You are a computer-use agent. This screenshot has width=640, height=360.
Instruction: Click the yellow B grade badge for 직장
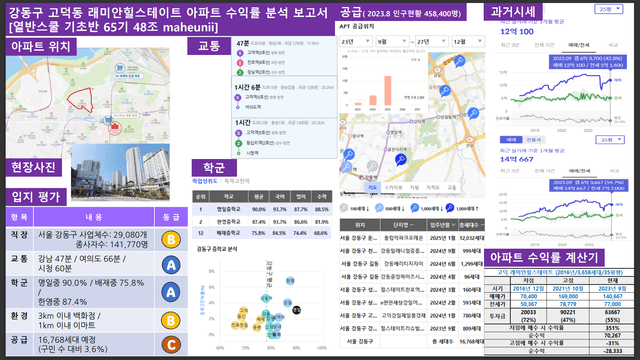(171, 240)
